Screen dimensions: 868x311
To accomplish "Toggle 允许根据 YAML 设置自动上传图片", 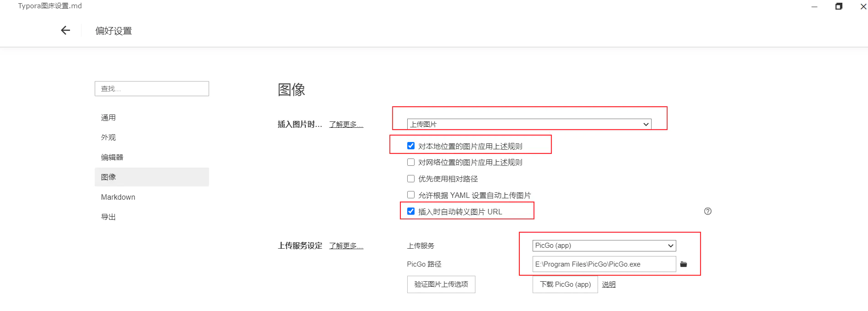I will (411, 195).
